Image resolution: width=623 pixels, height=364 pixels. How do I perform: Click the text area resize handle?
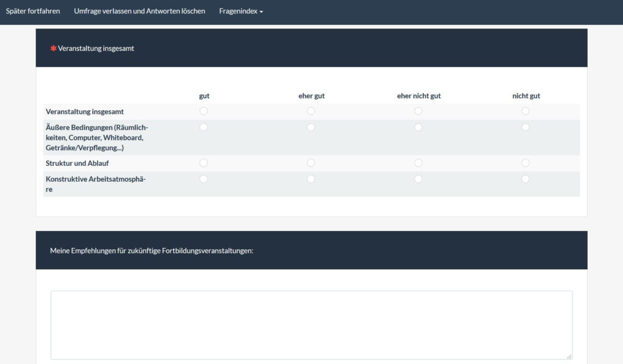pyautogui.click(x=569, y=357)
